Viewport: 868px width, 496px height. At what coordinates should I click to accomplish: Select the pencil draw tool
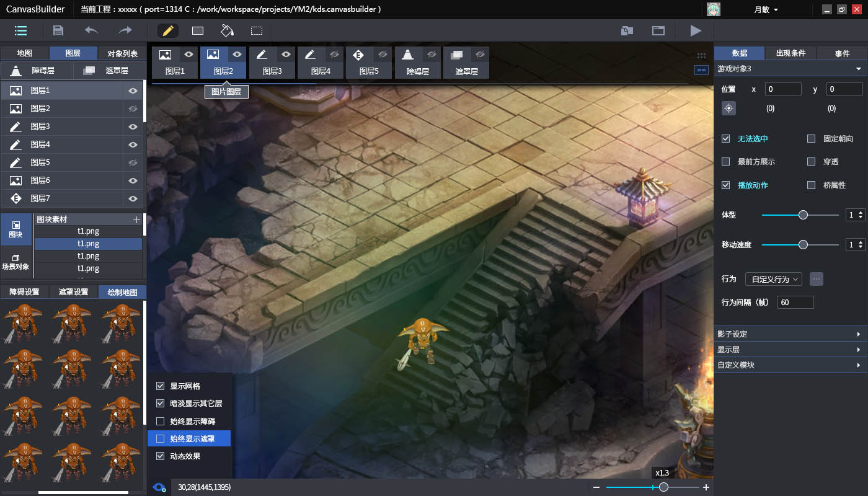(x=168, y=30)
